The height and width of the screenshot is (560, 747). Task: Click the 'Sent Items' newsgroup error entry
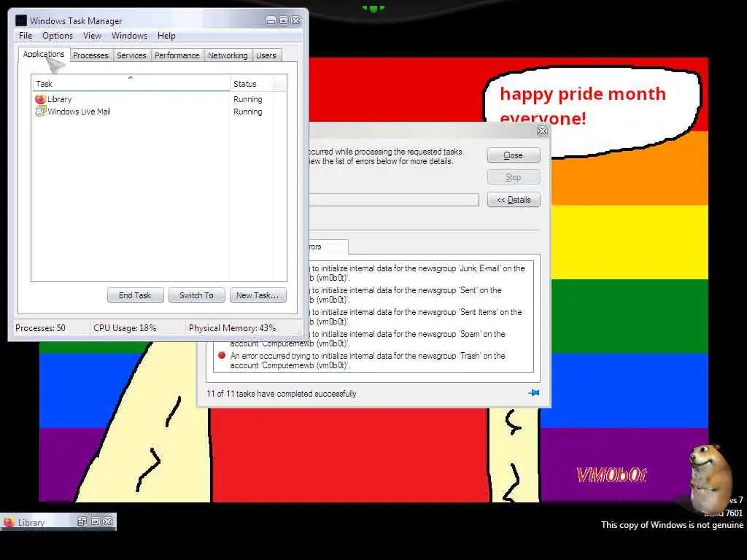(415, 316)
